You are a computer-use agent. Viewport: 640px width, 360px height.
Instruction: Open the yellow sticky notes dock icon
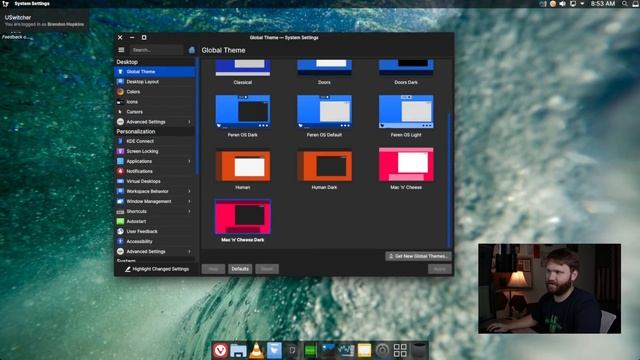364,350
